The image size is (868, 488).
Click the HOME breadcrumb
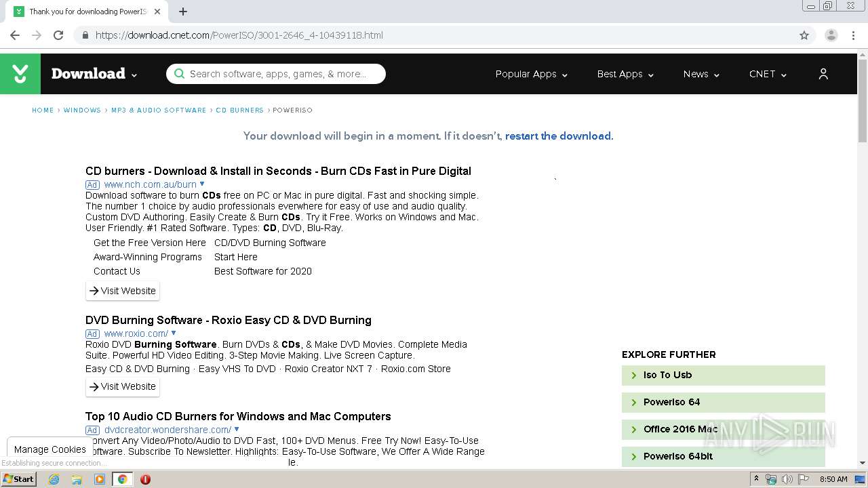click(x=43, y=110)
